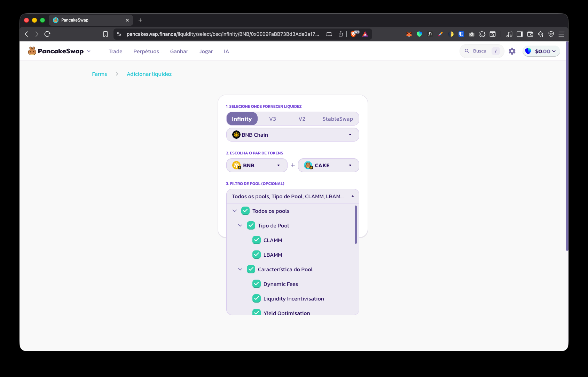Image resolution: width=588 pixels, height=377 pixels.
Task: Uncheck Característica do Pool checkbox
Action: point(251,269)
